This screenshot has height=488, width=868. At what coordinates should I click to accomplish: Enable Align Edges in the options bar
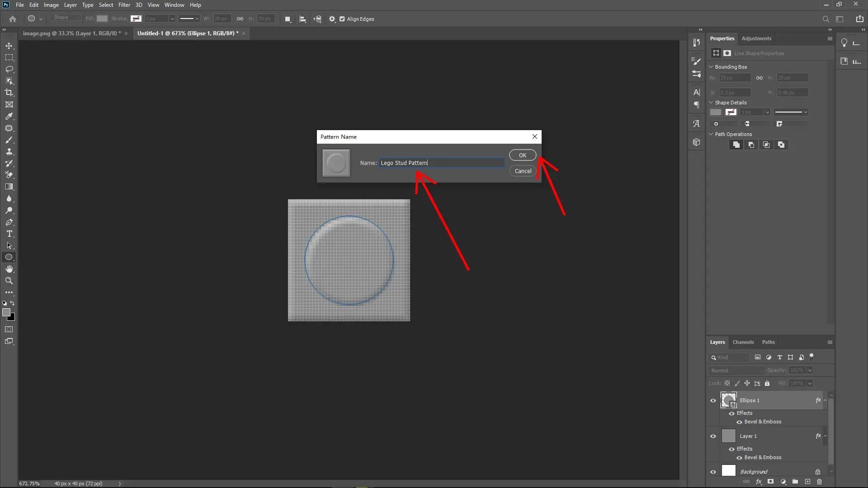[343, 19]
